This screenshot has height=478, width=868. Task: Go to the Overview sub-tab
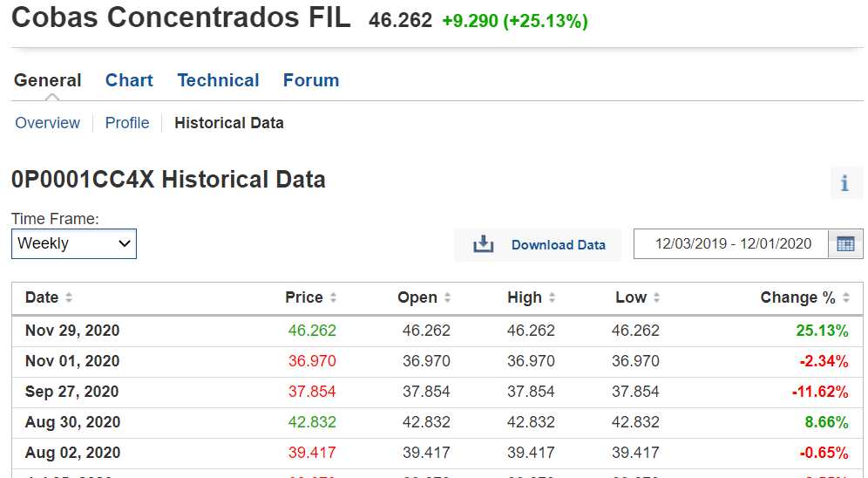[x=48, y=123]
